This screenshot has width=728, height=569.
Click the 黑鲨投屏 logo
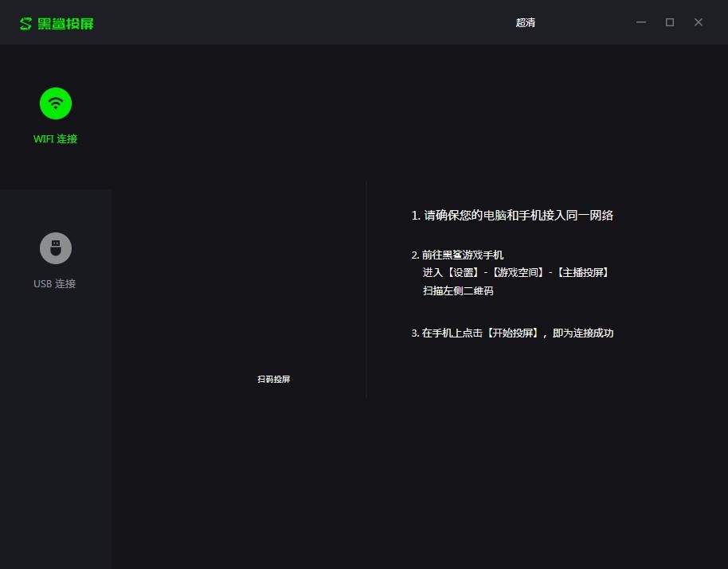[x=57, y=24]
